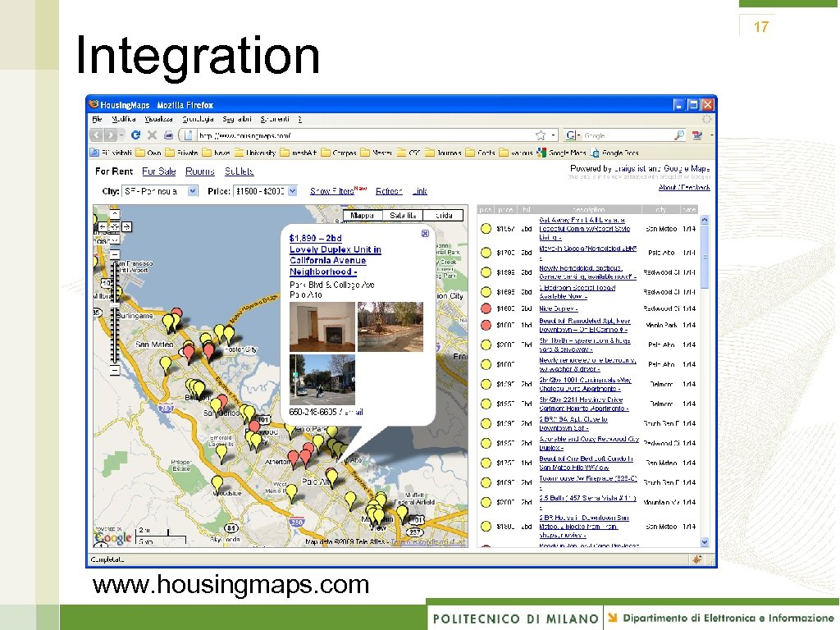Click the Reload page icon in Firefox toolbar
Image resolution: width=840 pixels, height=630 pixels.
coord(136,135)
